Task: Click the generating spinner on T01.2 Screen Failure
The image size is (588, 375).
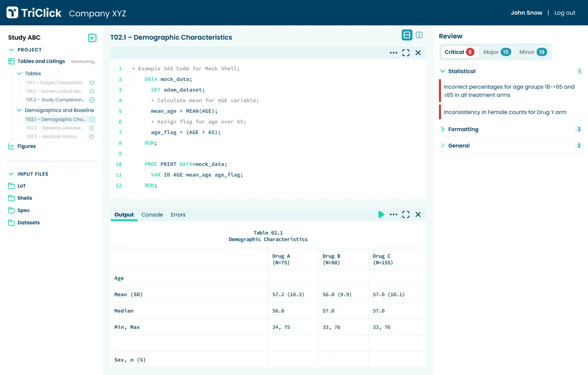Action: pyautogui.click(x=92, y=91)
